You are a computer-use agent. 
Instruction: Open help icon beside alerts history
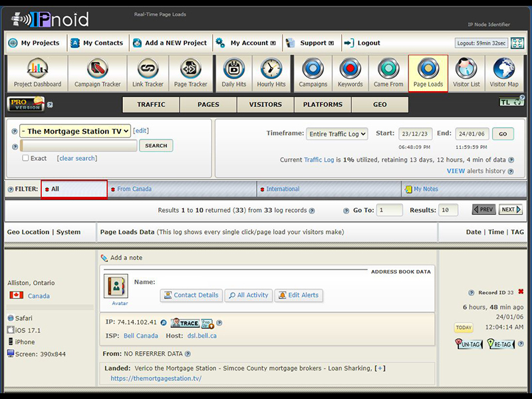[x=511, y=172]
